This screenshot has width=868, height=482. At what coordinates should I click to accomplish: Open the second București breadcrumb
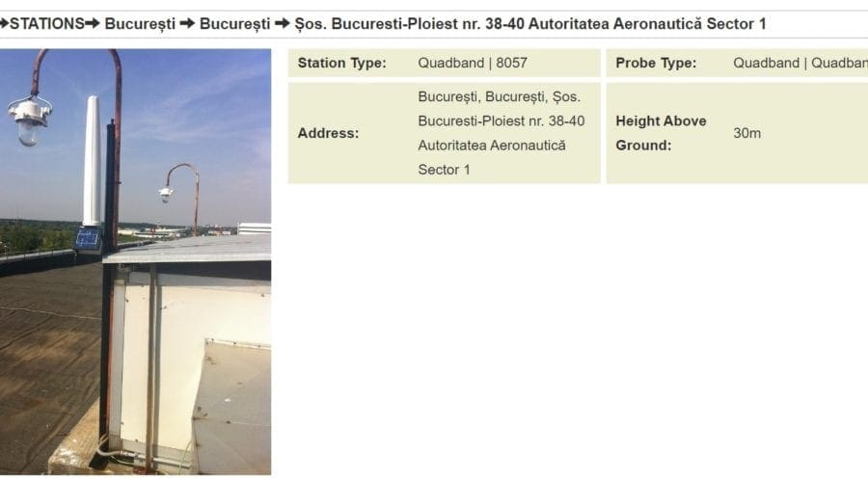[234, 24]
